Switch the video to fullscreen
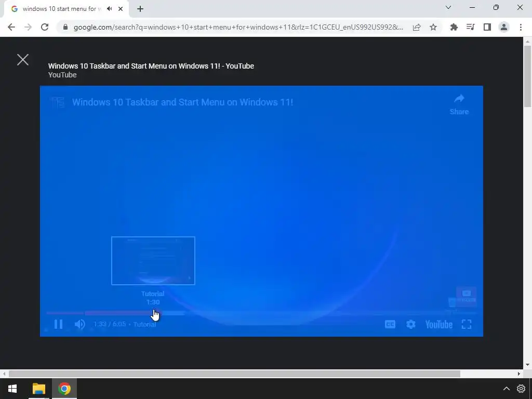This screenshot has width=532, height=399. (467, 324)
